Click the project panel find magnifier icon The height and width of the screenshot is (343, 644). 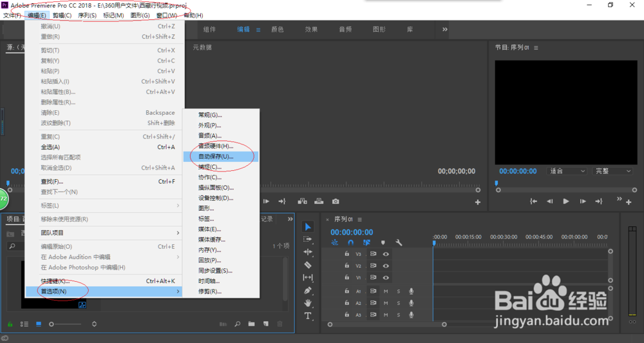pos(238,324)
